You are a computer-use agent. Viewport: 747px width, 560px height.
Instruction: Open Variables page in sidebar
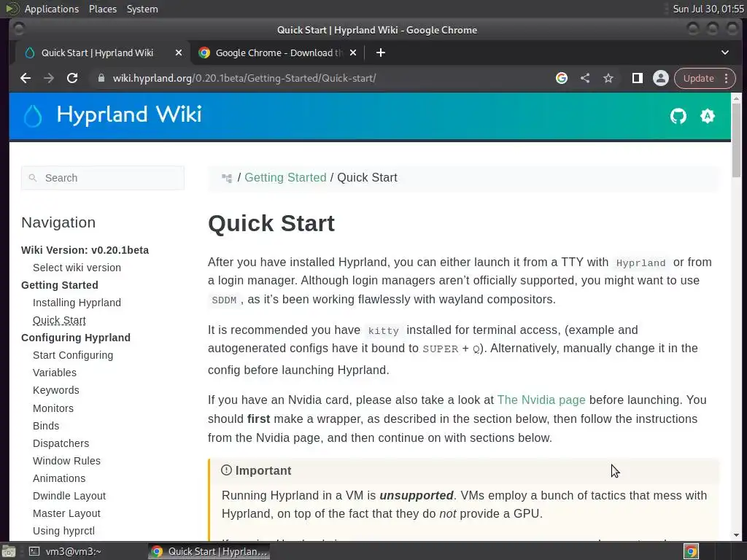54,373
